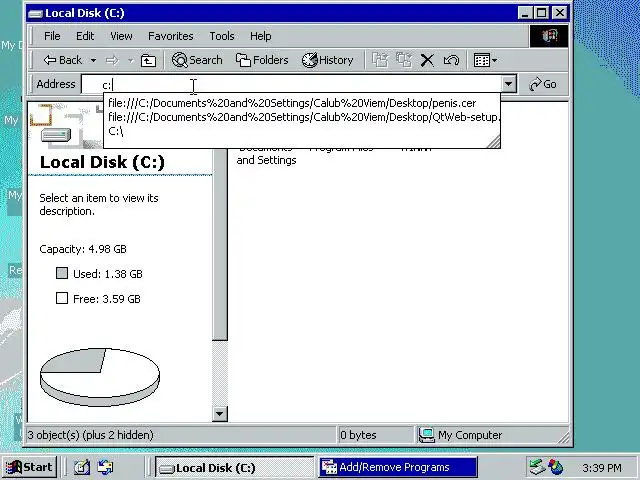Click the Used space gray swatch
The image size is (640, 480).
tap(62, 273)
